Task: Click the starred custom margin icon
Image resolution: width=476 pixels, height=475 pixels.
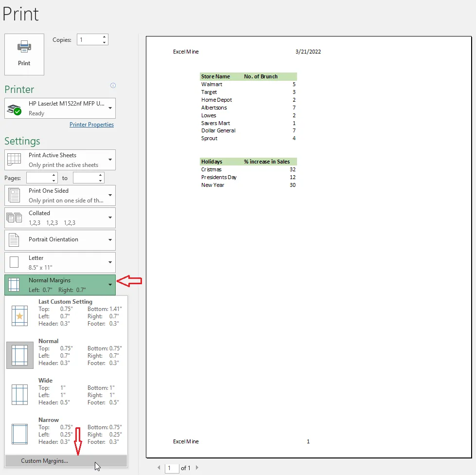Action: [20, 316]
